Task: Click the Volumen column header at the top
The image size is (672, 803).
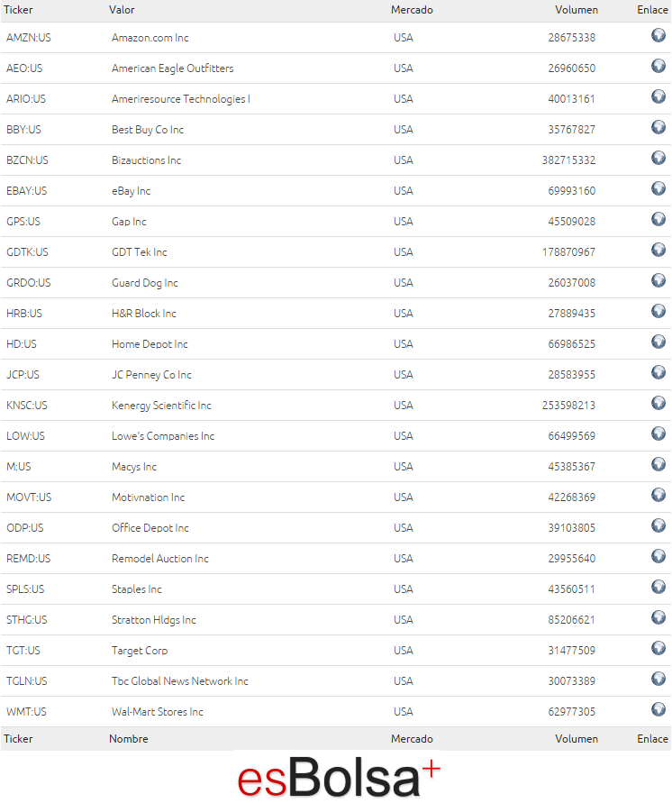Action: 577,10
